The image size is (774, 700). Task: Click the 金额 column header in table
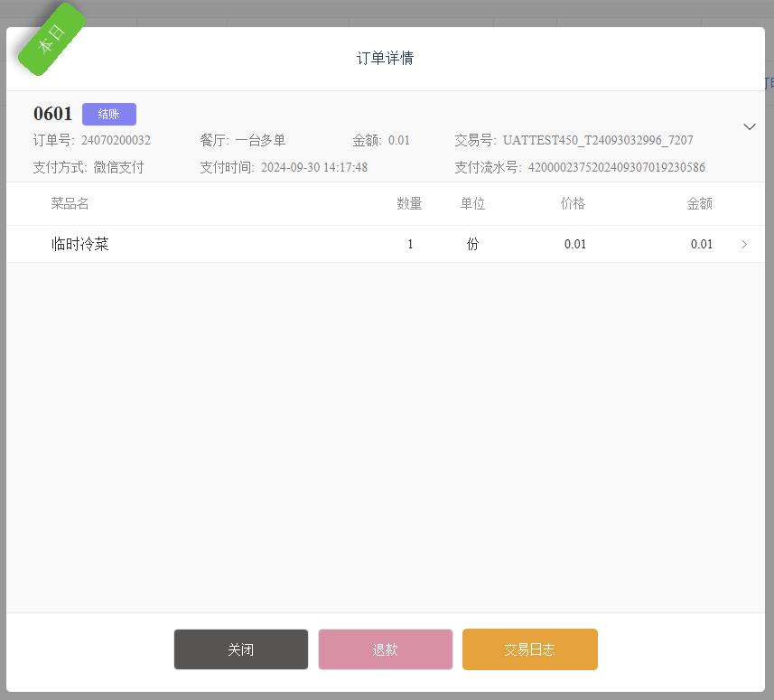tap(699, 203)
